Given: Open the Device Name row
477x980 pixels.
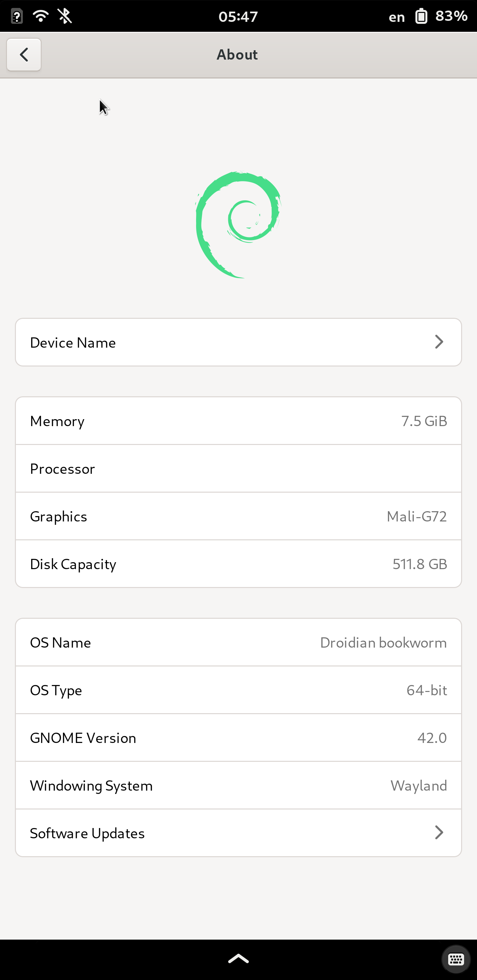Looking at the screenshot, I should tap(238, 342).
